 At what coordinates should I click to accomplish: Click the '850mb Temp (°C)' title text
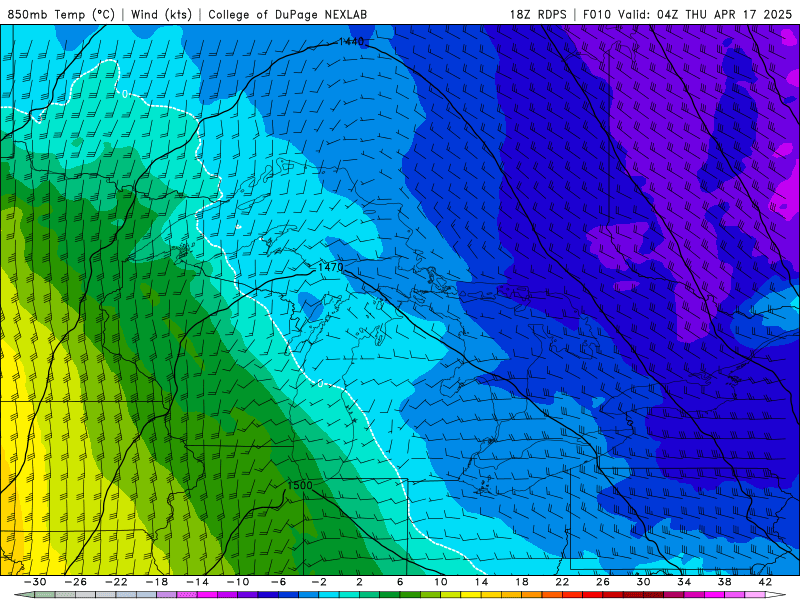pyautogui.click(x=61, y=14)
